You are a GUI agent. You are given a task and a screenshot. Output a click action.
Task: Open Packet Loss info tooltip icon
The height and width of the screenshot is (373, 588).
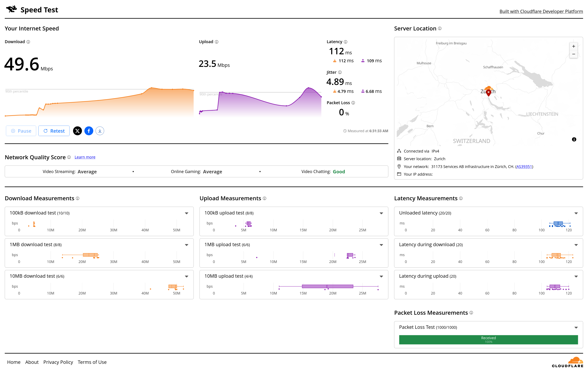[353, 103]
